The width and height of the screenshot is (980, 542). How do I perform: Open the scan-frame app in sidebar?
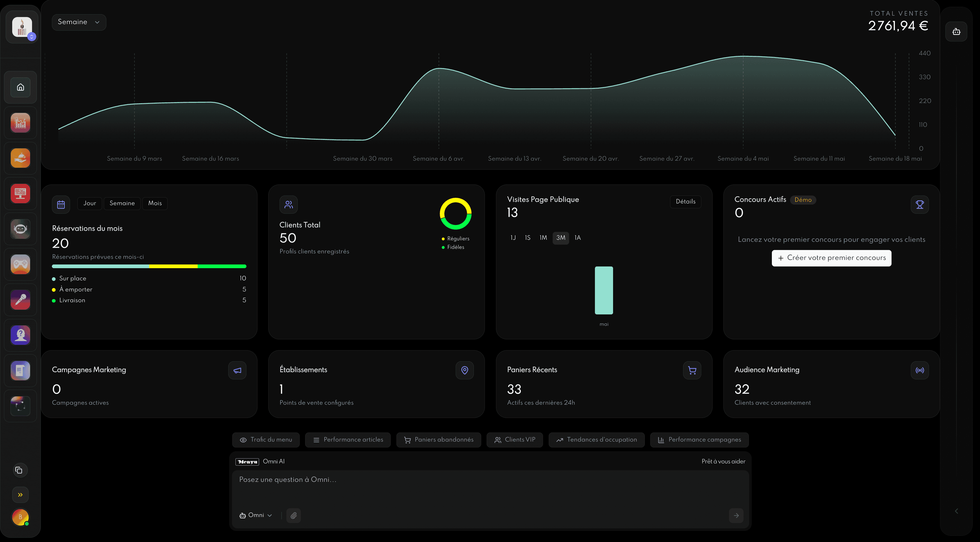(20, 406)
